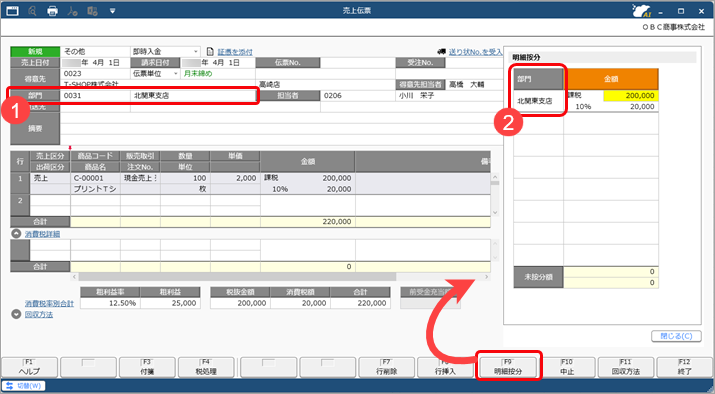Click the 売上日付 date field
The image size is (715, 394).
click(95, 62)
